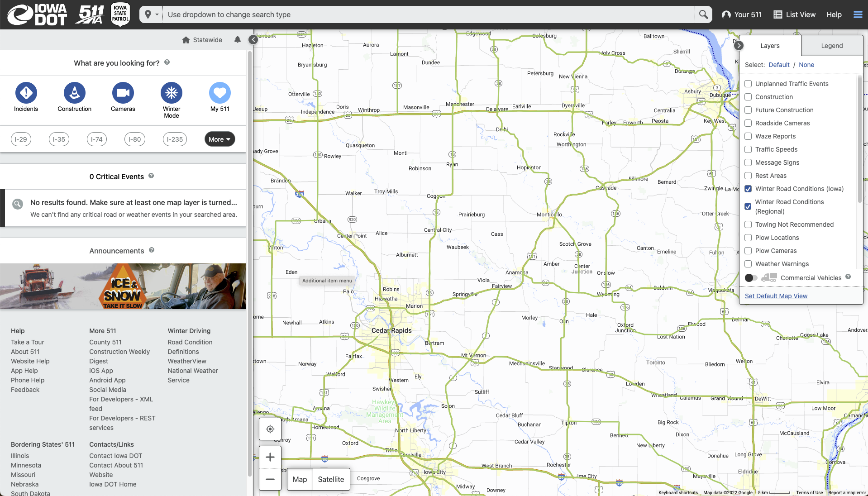Enable the Roadside Cameras layer
Image resolution: width=868 pixels, height=496 pixels.
748,123
